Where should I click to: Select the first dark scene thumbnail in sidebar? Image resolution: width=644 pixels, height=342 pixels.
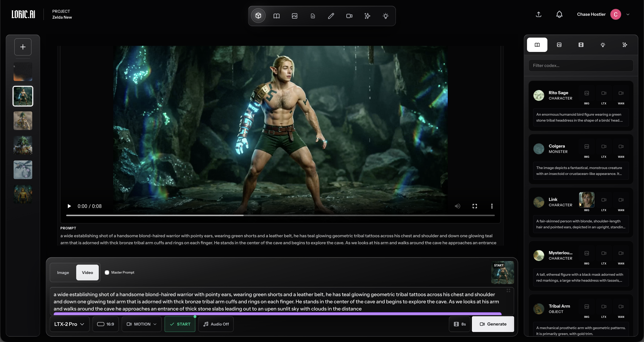pyautogui.click(x=23, y=72)
